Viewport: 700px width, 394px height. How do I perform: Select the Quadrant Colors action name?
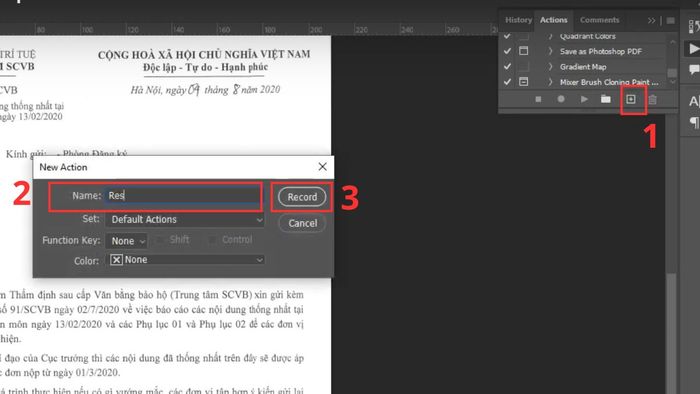click(x=588, y=36)
